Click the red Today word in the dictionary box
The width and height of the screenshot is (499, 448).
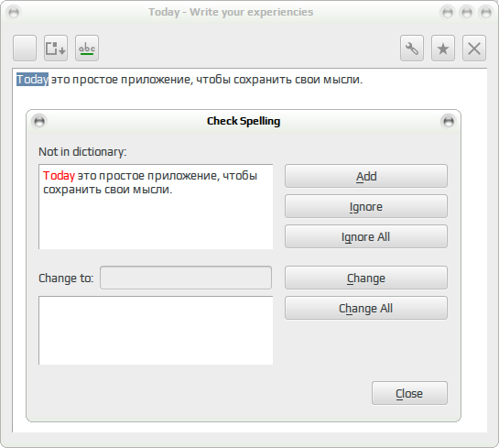pos(59,175)
